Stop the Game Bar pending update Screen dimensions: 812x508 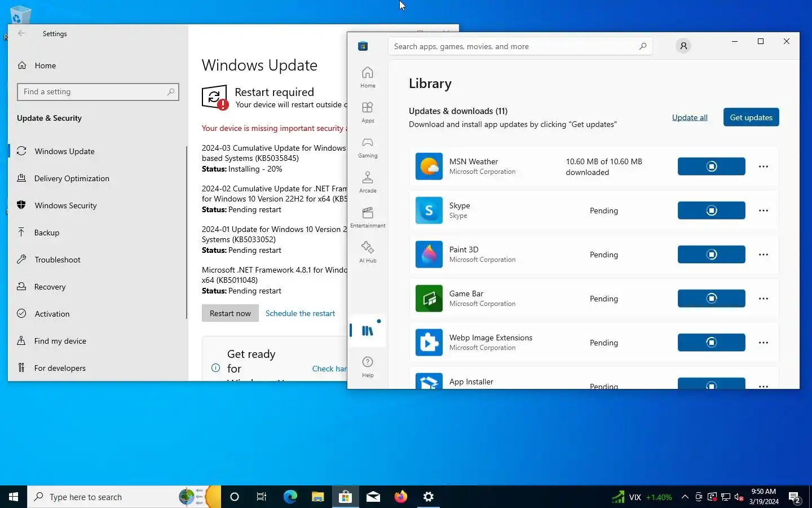click(712, 299)
